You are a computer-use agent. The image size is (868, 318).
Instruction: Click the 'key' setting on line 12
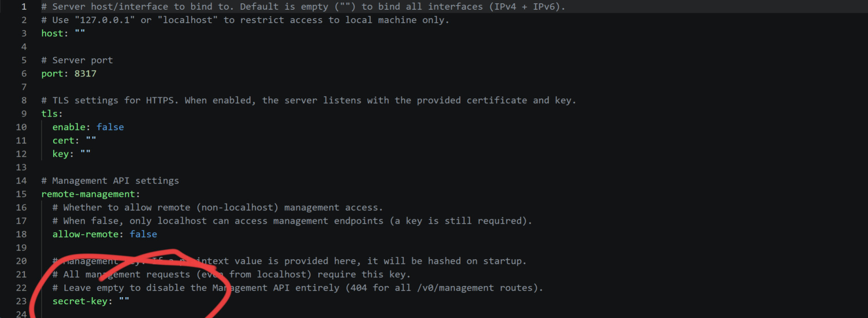[61, 154]
